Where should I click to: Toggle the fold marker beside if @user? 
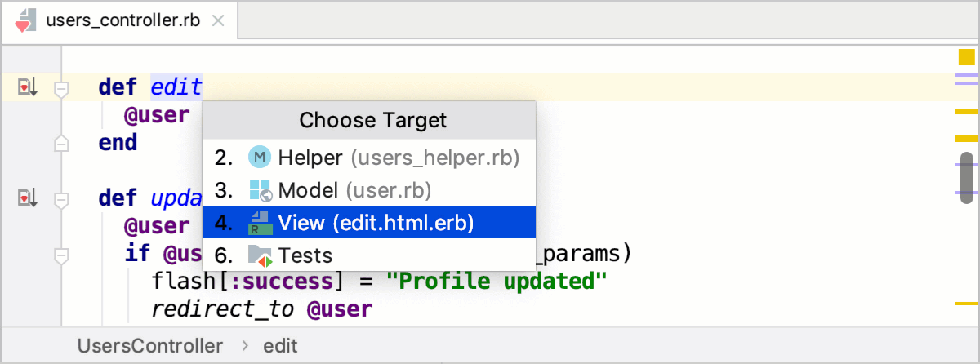(x=61, y=256)
